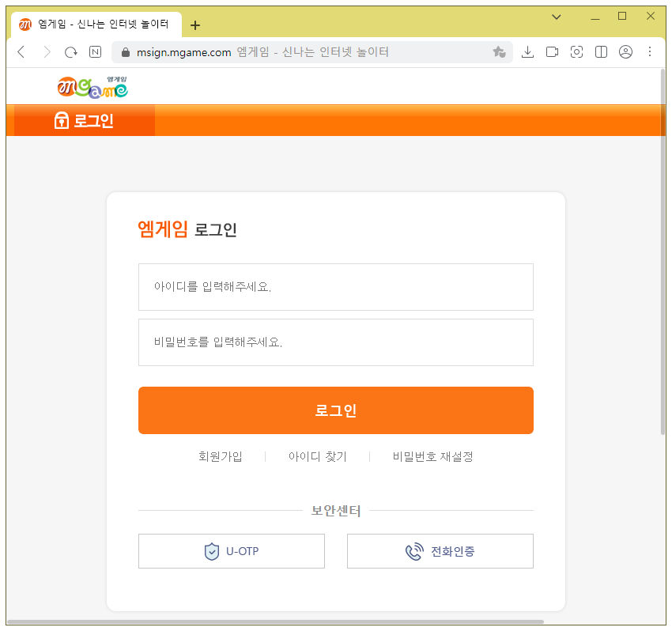Click the bookmark star icon in address bar
The image size is (672, 631).
(499, 52)
